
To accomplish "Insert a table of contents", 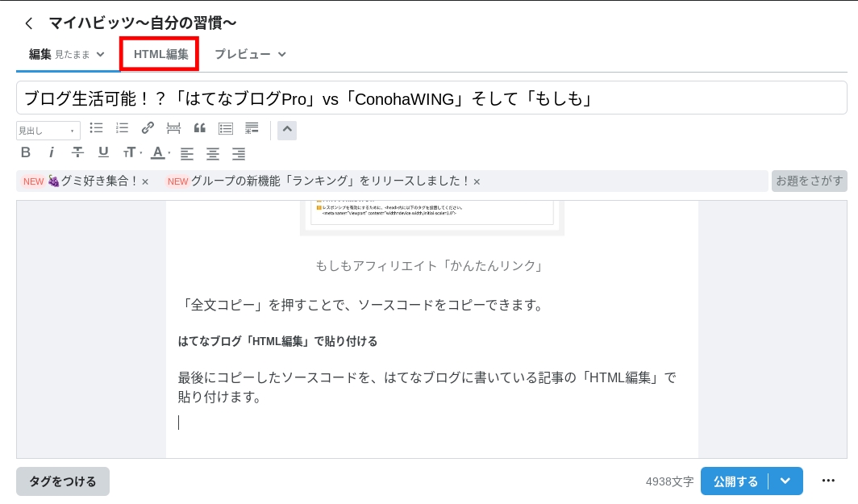I will click(225, 128).
